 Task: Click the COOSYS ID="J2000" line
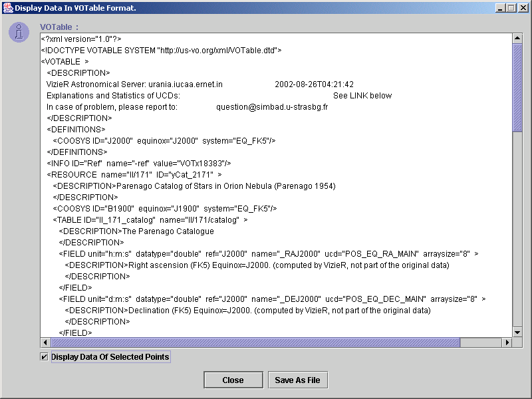pyautogui.click(x=164, y=141)
